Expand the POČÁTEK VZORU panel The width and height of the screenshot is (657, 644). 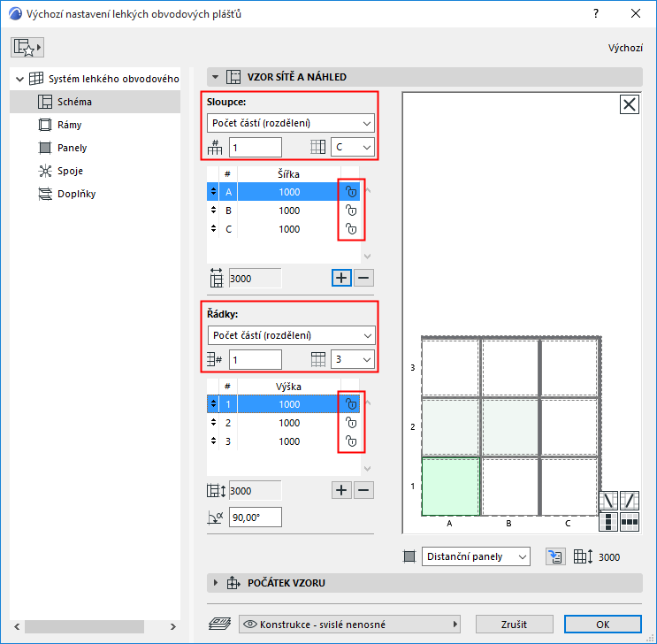[x=216, y=583]
